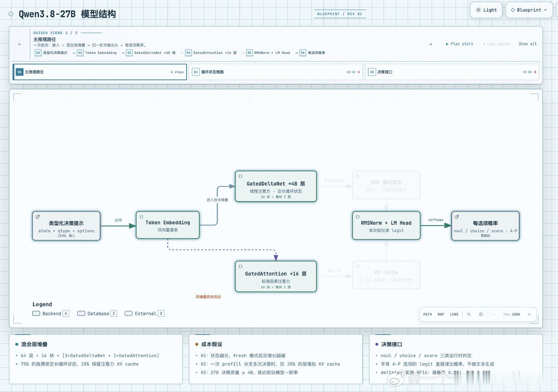The height and width of the screenshot is (392, 558).
Task: Click the 同堆叠跨块流动 edge label
Action: (x=208, y=297)
